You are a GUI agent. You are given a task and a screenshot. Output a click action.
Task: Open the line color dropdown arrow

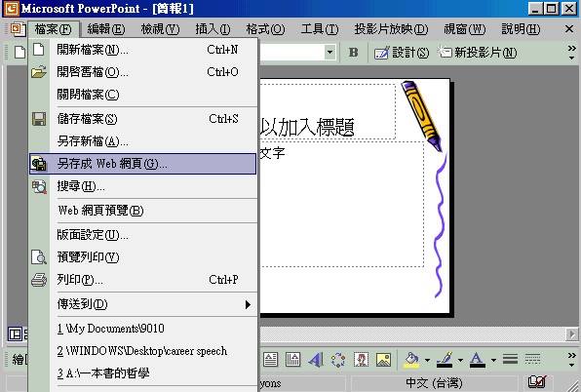pos(460,360)
